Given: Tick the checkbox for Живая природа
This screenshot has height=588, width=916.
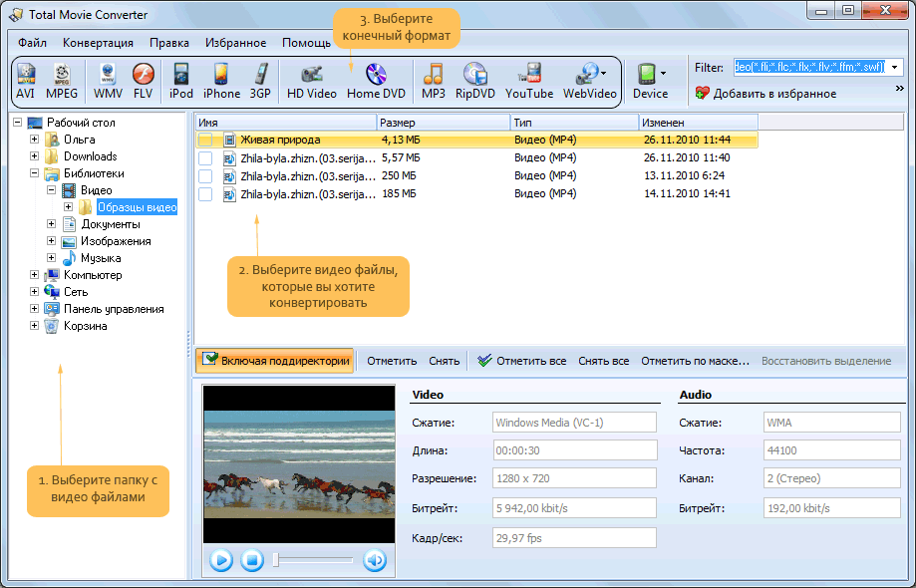Looking at the screenshot, I should pos(205,141).
